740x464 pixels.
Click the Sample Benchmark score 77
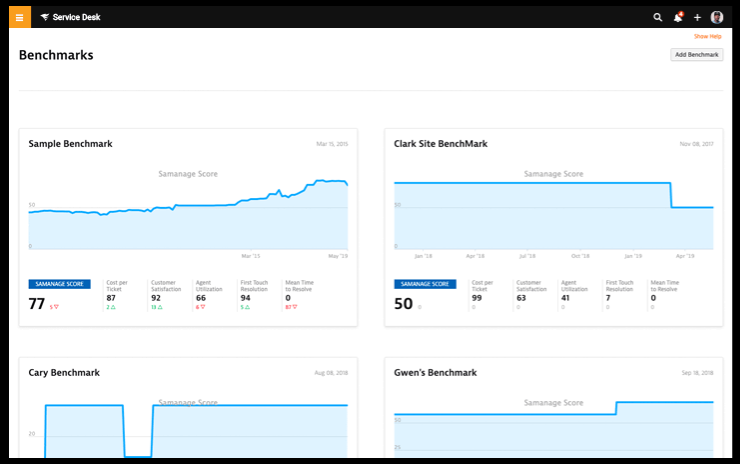coord(37,304)
